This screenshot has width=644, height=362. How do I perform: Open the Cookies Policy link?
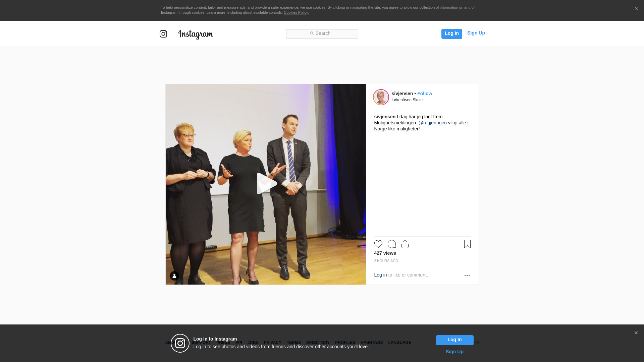(296, 12)
